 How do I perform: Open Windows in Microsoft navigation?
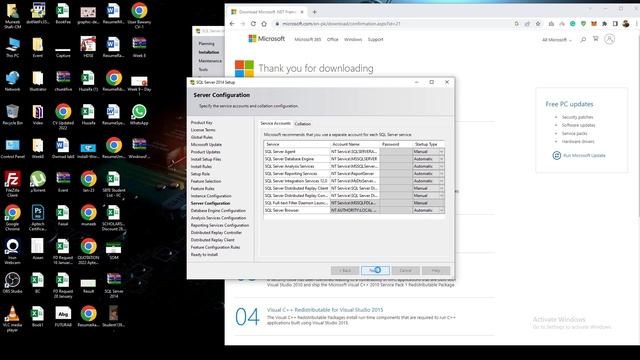(353, 40)
